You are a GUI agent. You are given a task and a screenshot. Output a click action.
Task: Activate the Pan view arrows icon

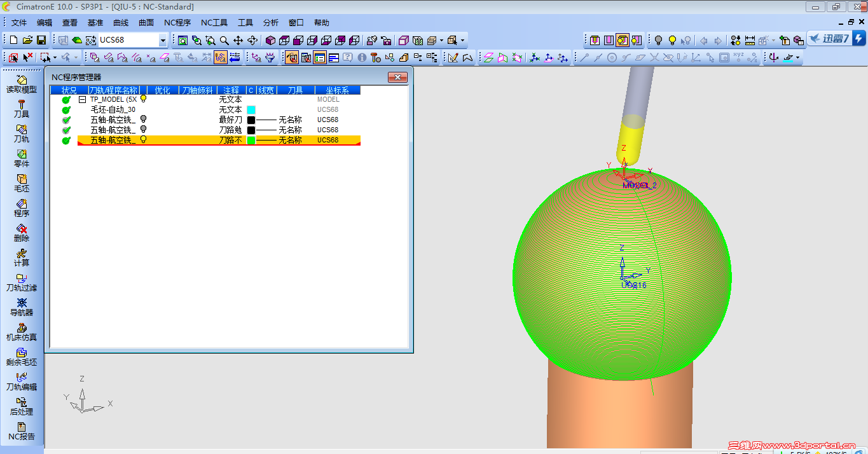point(238,40)
